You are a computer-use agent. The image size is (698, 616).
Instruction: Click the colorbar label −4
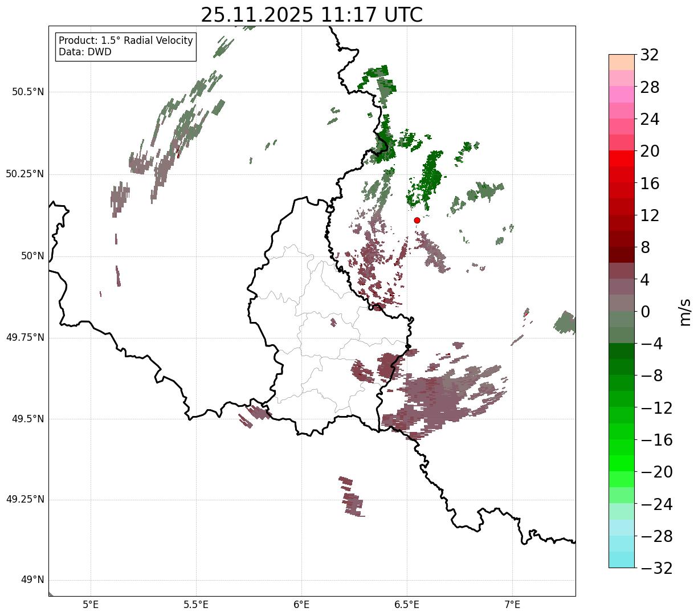(x=651, y=344)
